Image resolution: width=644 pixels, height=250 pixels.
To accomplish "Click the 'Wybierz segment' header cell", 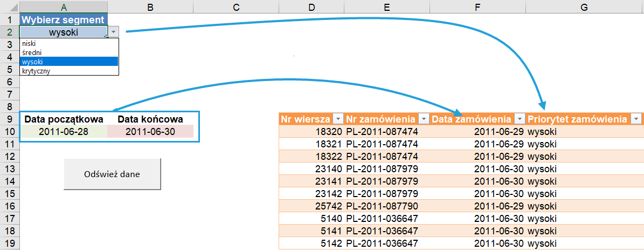I will [x=64, y=19].
